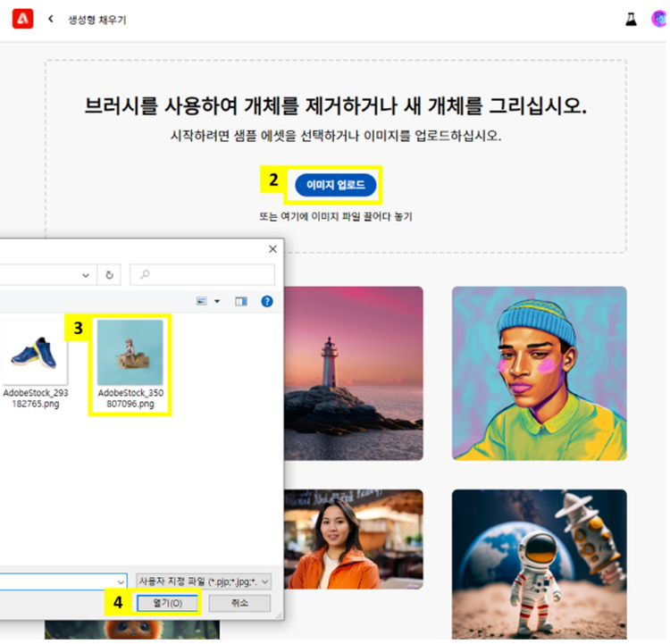Click the view mode icon in dialog
The height and width of the screenshot is (644, 670).
[x=202, y=302]
